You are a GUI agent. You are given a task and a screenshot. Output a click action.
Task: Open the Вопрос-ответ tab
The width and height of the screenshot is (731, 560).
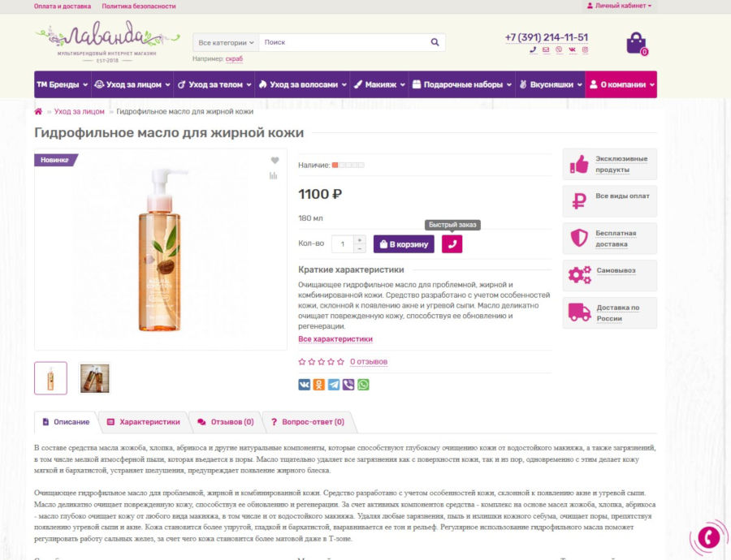pyautogui.click(x=308, y=422)
